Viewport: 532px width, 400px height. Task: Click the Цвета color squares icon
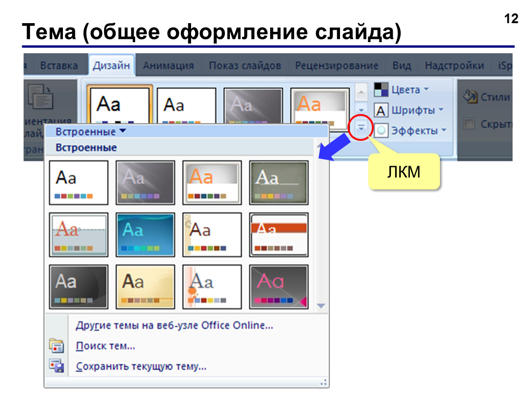[381, 90]
